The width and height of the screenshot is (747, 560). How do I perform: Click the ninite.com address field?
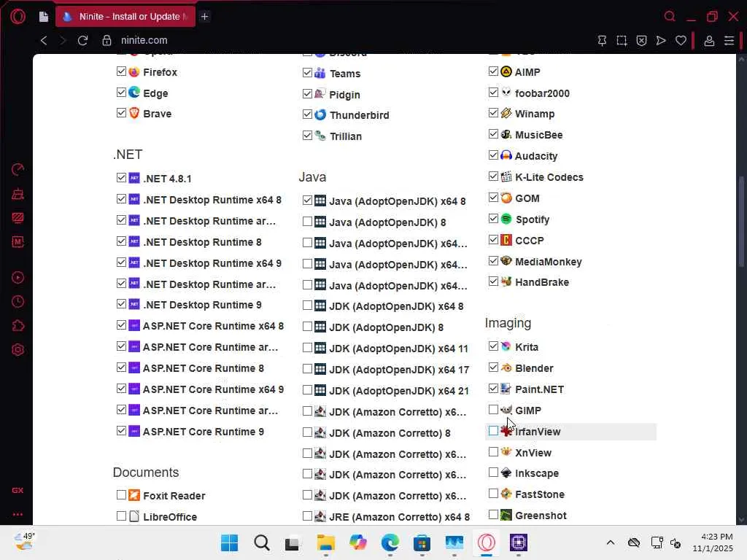(x=144, y=41)
